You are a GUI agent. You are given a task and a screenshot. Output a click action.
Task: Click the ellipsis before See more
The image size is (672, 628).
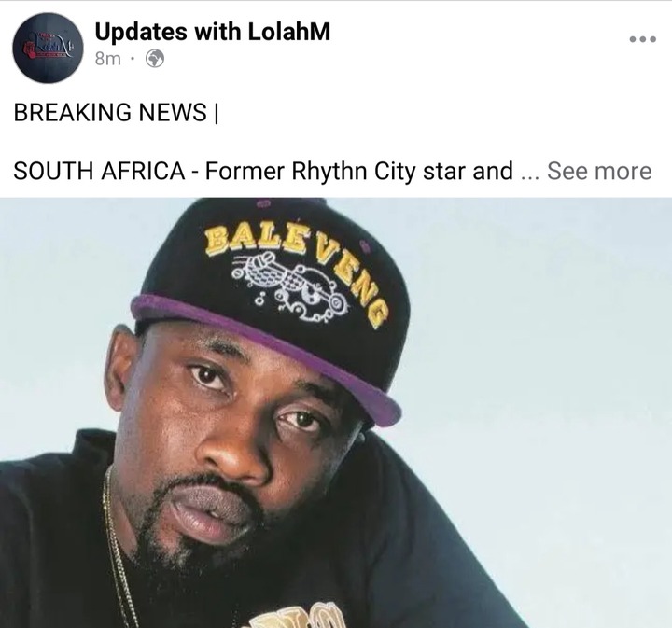pos(531,176)
